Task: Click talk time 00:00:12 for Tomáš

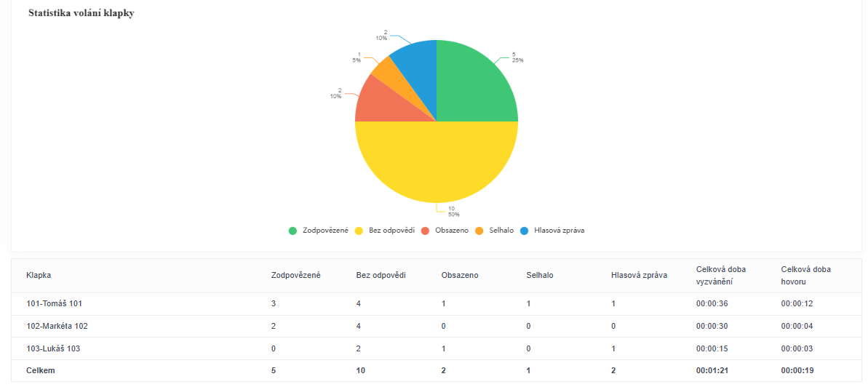Action: 797,303
